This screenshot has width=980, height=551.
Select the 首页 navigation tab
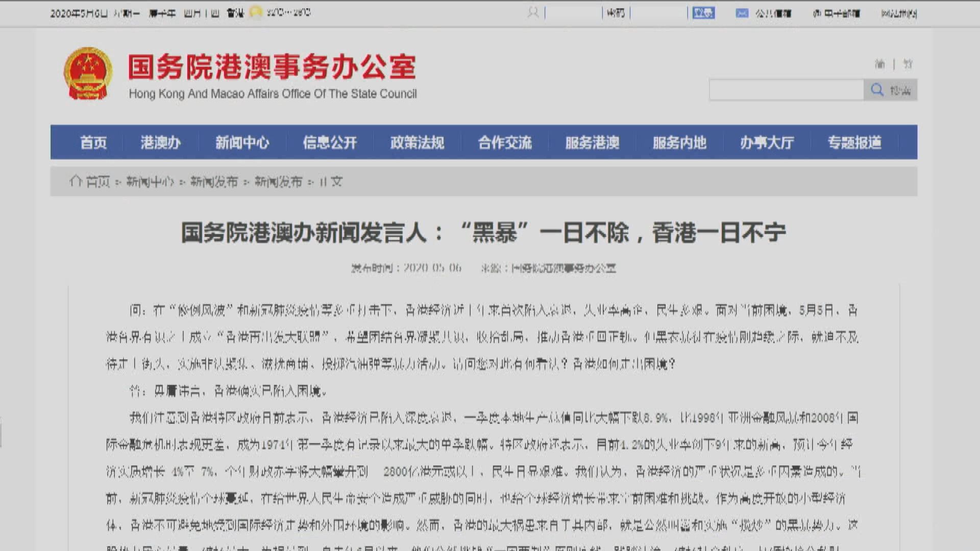94,143
